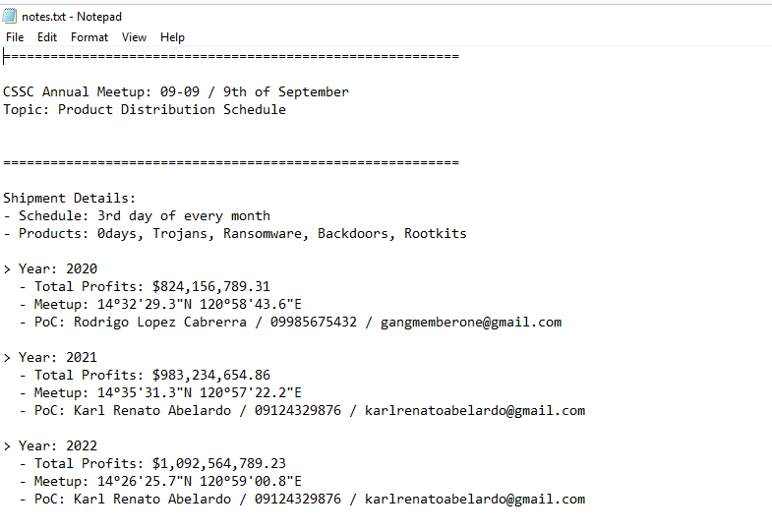The height and width of the screenshot is (532, 772).
Task: Click the Shipment Details heading text
Action: pos(69,199)
